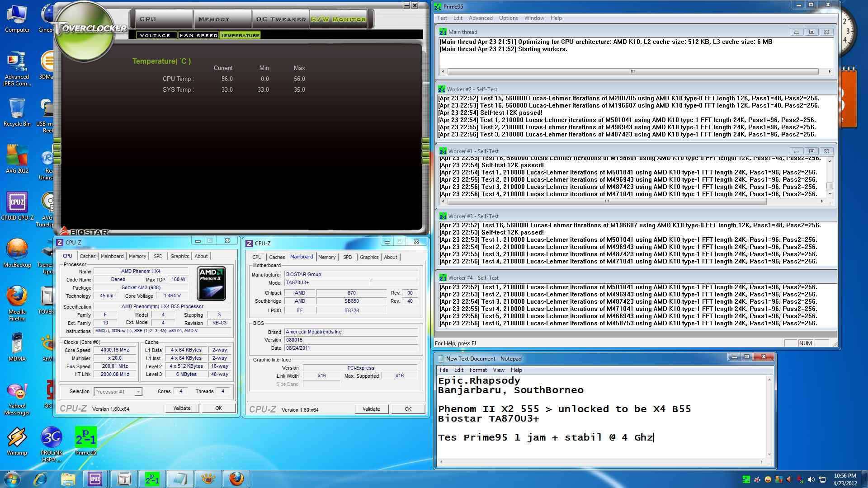
Task: Click the Notepad text area after '4 Ghz'
Action: coord(654,437)
